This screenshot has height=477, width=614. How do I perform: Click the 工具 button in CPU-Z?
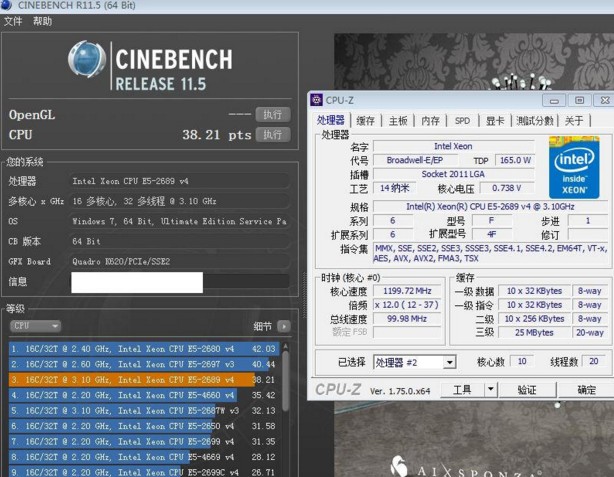coord(462,390)
